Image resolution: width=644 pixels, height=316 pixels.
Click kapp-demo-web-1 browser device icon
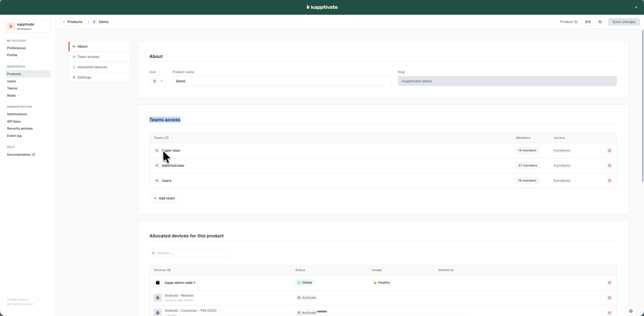click(x=158, y=282)
